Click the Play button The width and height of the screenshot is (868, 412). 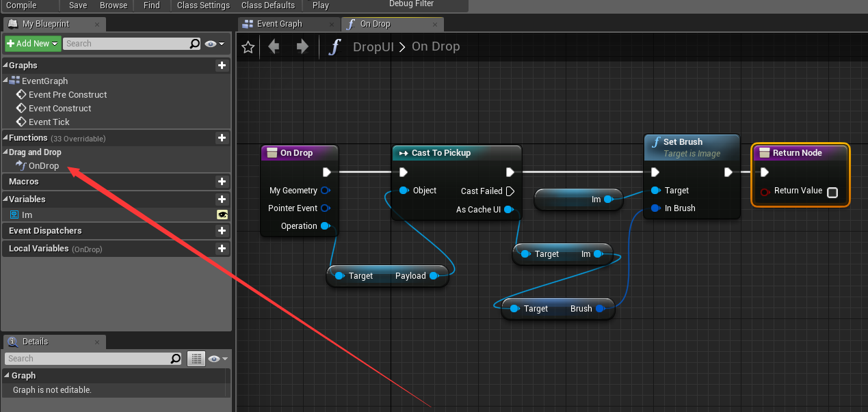pos(320,5)
